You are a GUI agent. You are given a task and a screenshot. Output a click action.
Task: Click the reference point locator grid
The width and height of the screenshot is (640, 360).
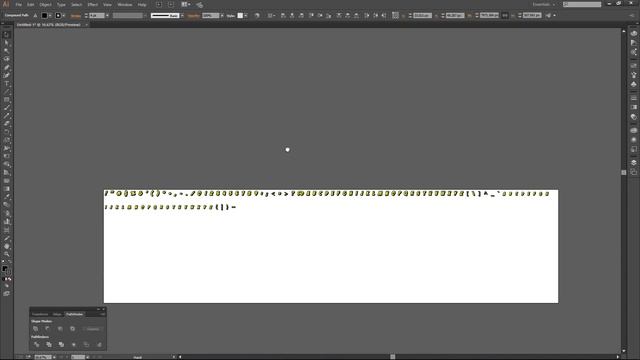[395, 16]
